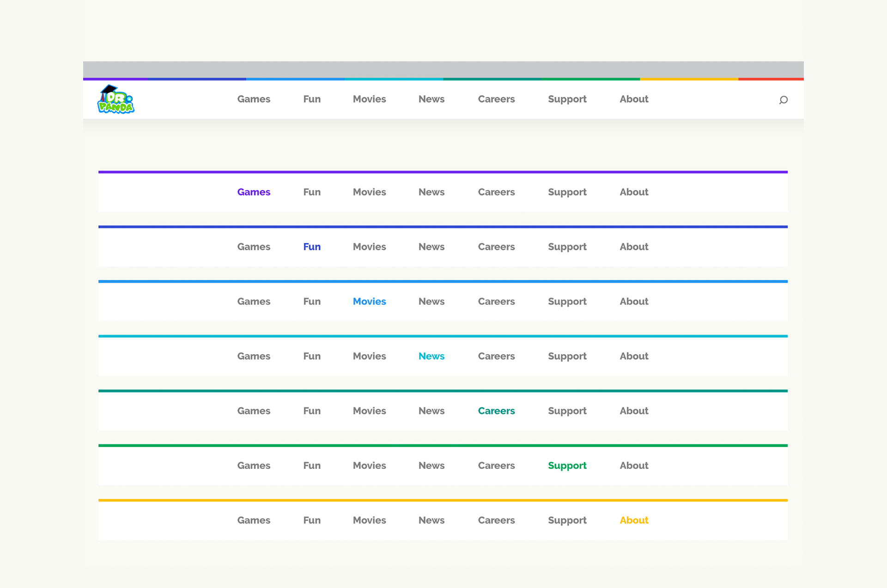887x588 pixels.
Task: Click the highlighted teal Careers link
Action: [496, 411]
